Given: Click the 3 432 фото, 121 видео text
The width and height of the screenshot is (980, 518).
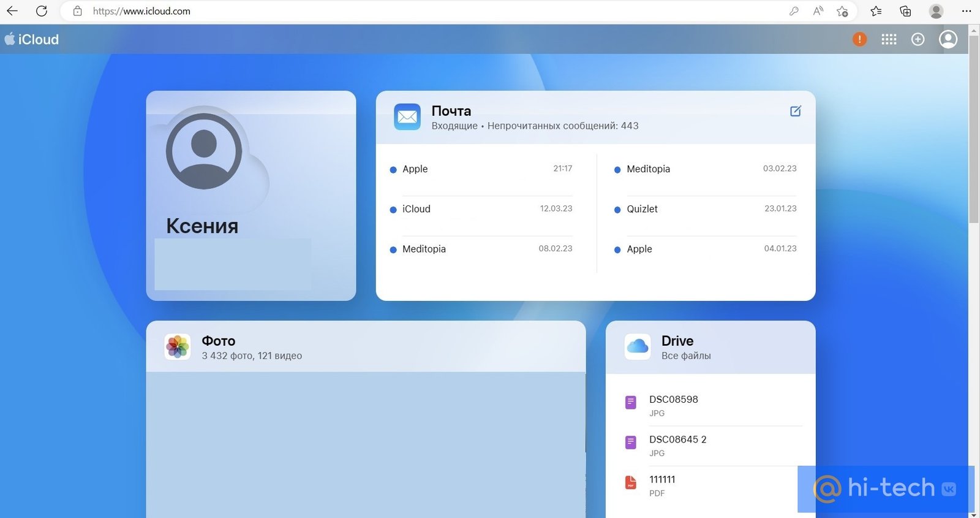Looking at the screenshot, I should tap(252, 356).
